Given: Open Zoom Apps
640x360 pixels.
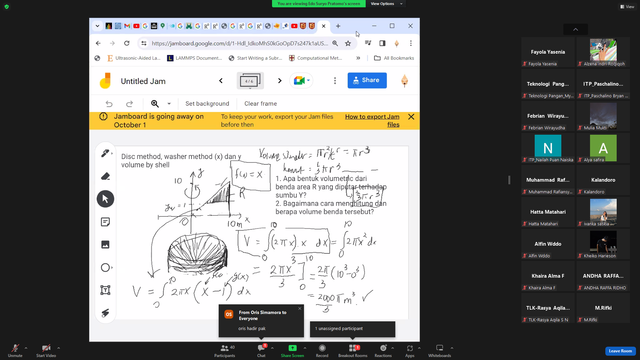Looking at the screenshot, I should [x=410, y=350].
